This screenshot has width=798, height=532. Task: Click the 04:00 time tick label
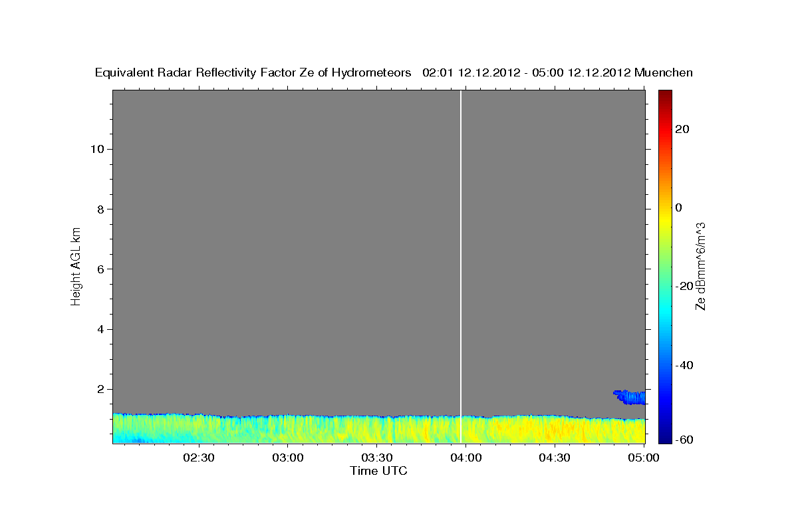[466, 458]
